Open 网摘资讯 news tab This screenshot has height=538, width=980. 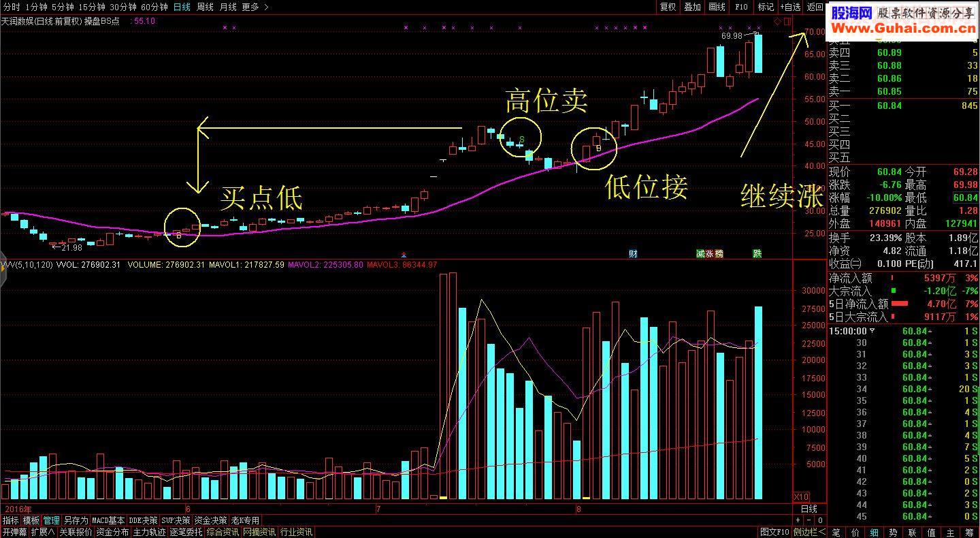pos(259,532)
